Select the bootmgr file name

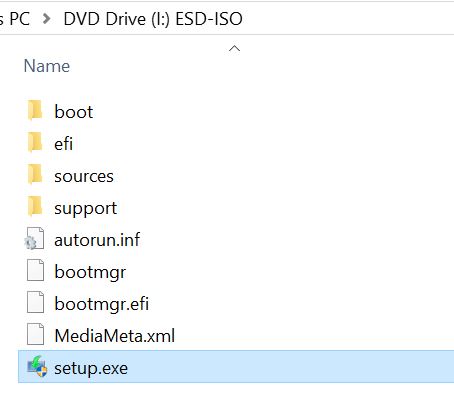(x=90, y=272)
